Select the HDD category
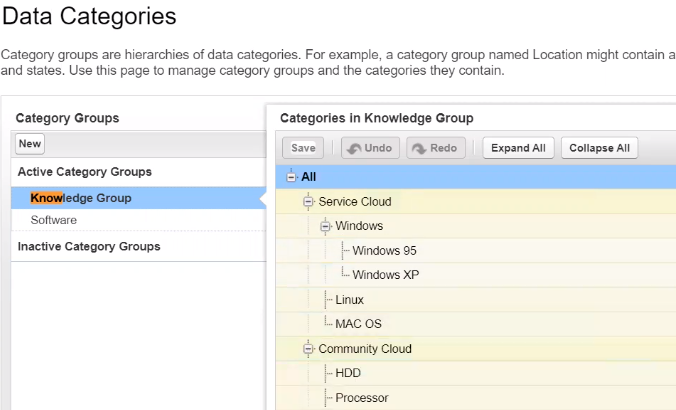 (x=348, y=373)
